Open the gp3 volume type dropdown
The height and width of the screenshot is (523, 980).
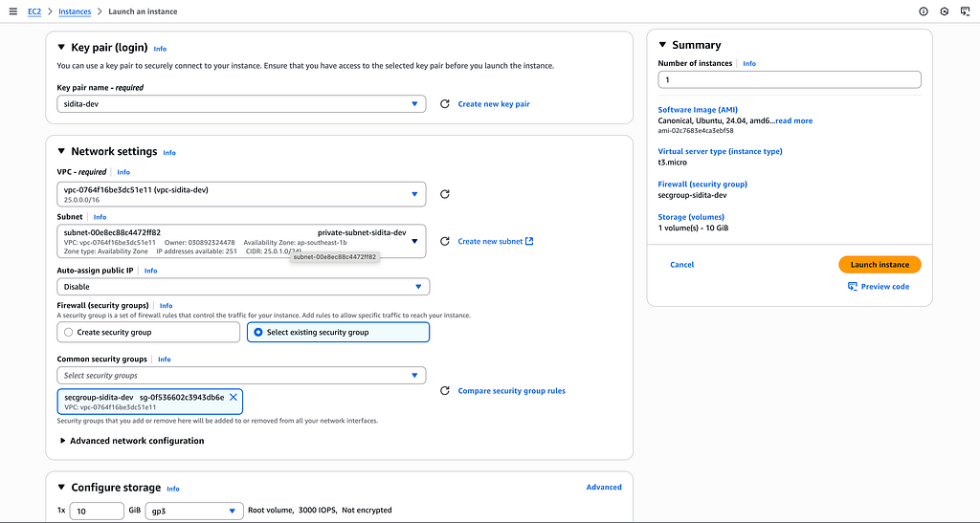click(x=193, y=512)
